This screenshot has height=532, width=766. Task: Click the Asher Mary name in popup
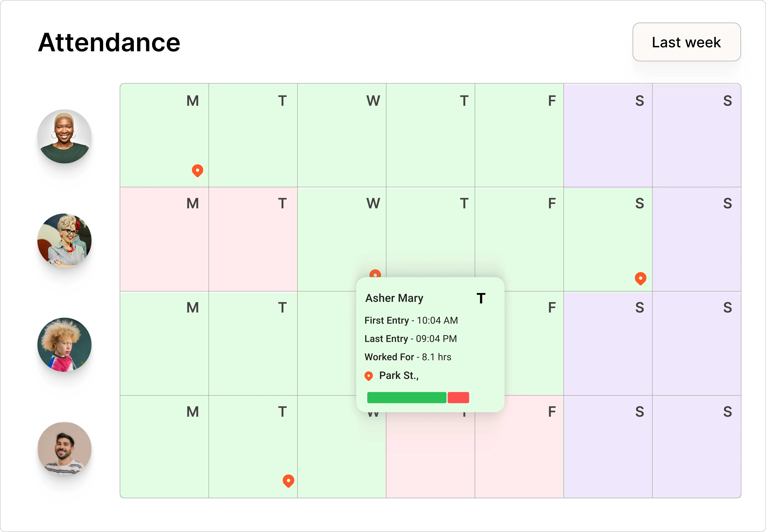click(x=394, y=298)
